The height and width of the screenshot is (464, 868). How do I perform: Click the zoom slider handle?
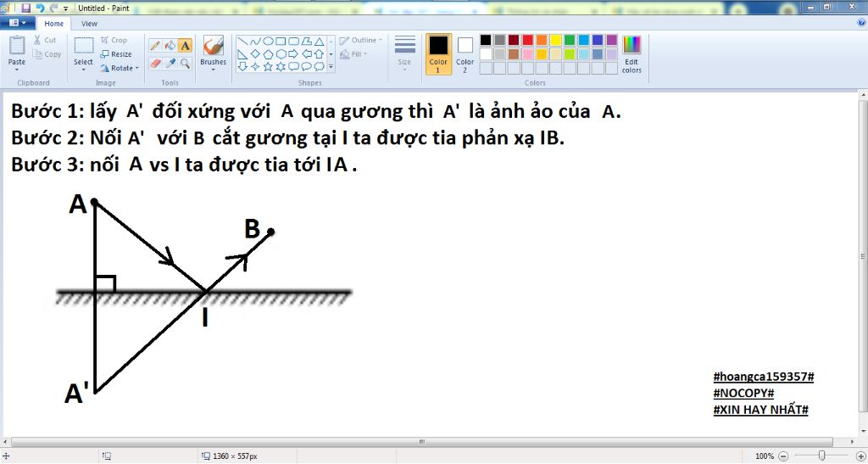click(822, 456)
